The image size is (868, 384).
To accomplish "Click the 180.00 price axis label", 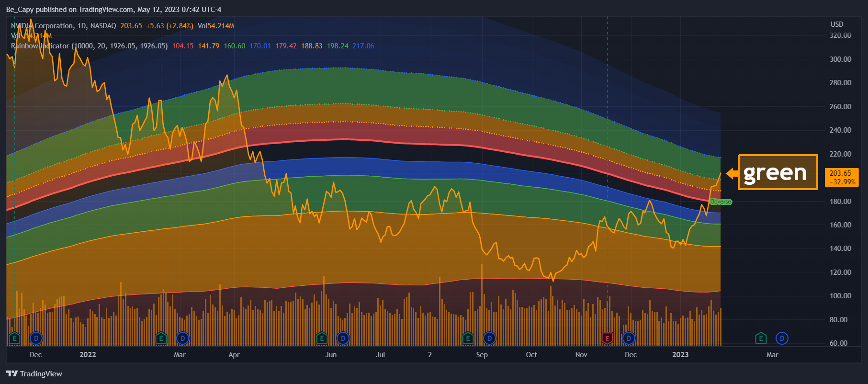I will [x=840, y=202].
